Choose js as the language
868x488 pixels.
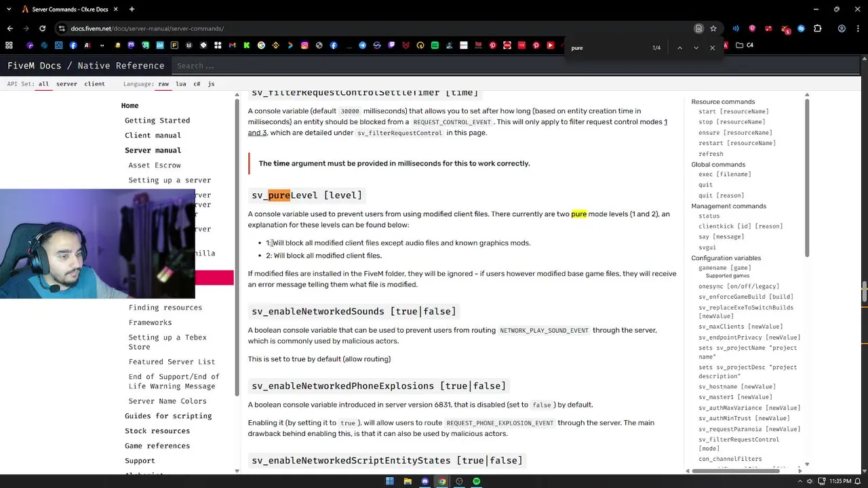click(x=211, y=84)
